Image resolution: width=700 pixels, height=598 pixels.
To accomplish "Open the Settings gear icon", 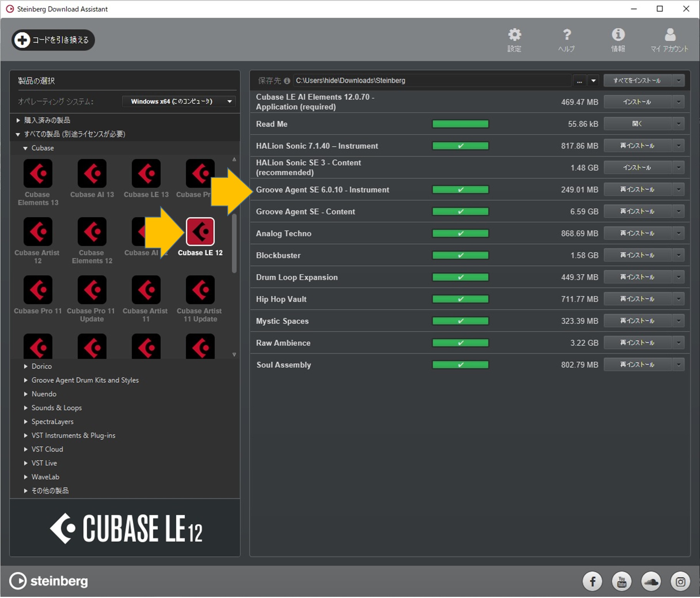I will [x=514, y=35].
